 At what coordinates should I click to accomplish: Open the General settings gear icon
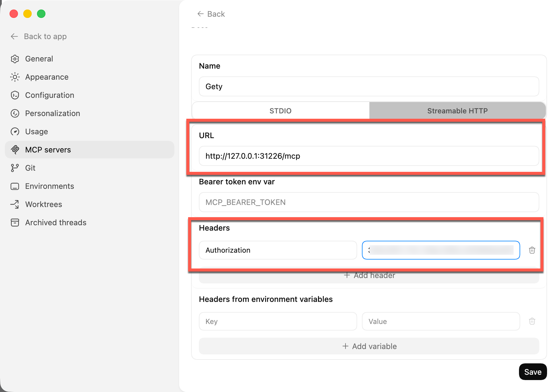(15, 59)
